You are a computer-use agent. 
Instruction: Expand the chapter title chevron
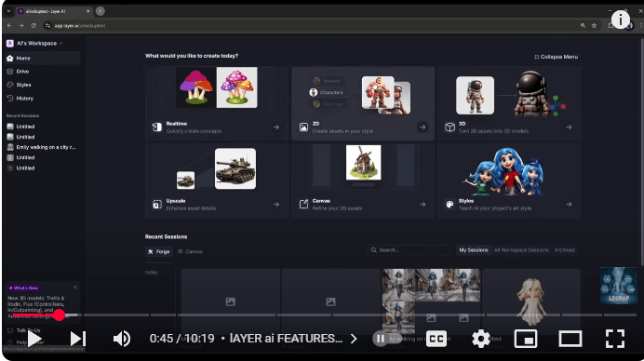354,339
